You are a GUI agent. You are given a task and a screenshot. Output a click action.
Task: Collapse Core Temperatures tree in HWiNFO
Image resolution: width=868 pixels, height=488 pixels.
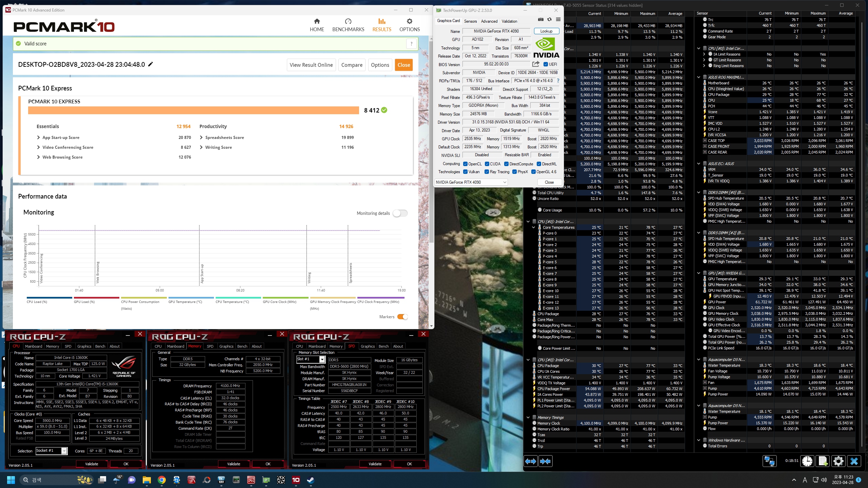pos(533,227)
